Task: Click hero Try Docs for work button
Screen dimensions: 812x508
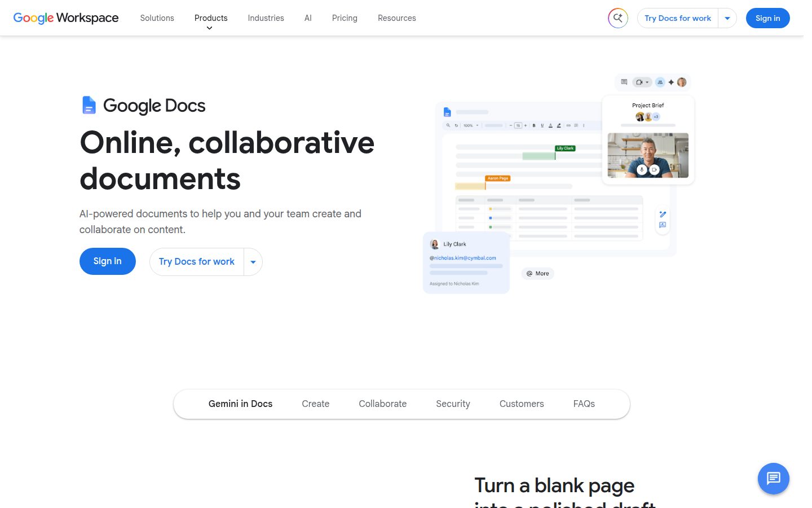Action: point(196,262)
